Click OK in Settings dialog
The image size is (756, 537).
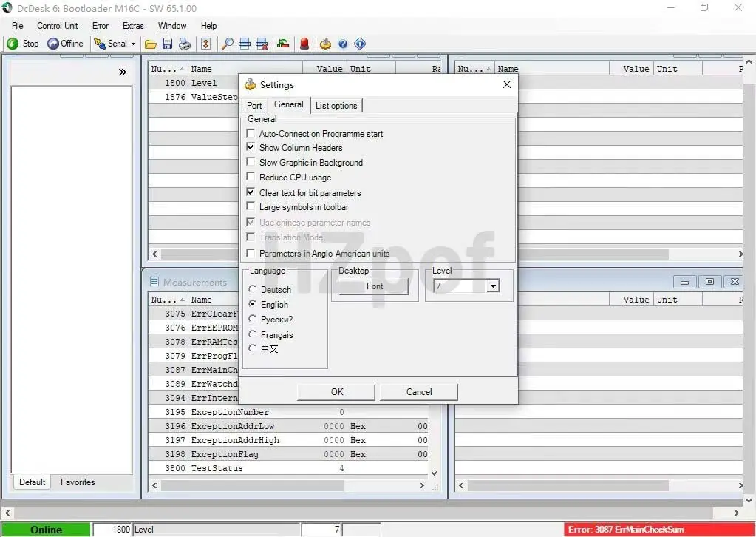tap(336, 392)
